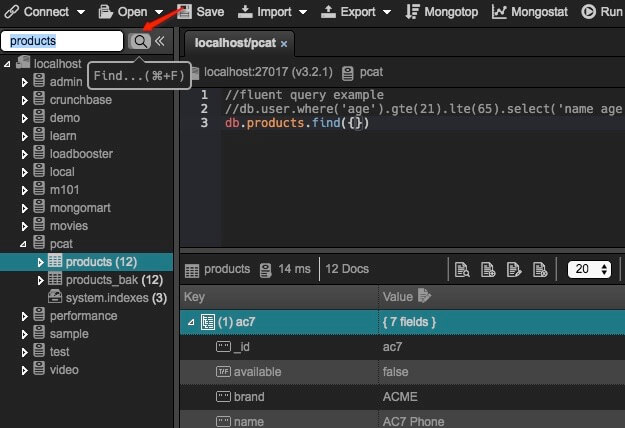
Task: Select the crunchbase database
Action: [81, 100]
